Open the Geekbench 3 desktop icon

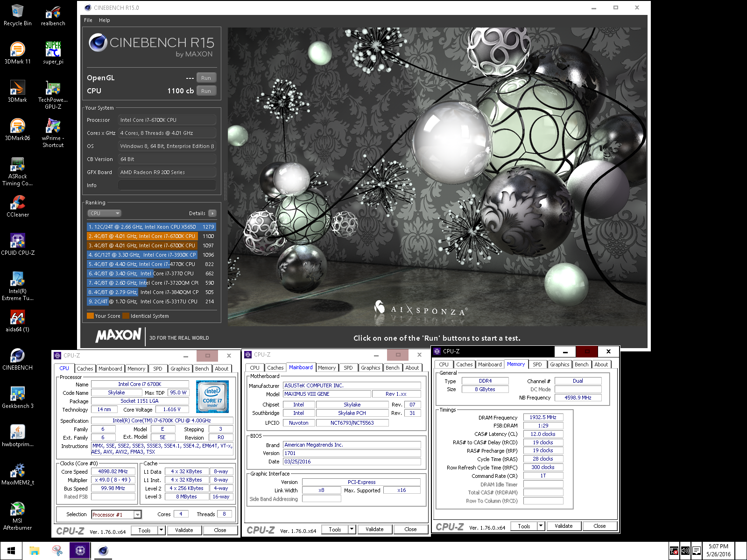pyautogui.click(x=18, y=398)
